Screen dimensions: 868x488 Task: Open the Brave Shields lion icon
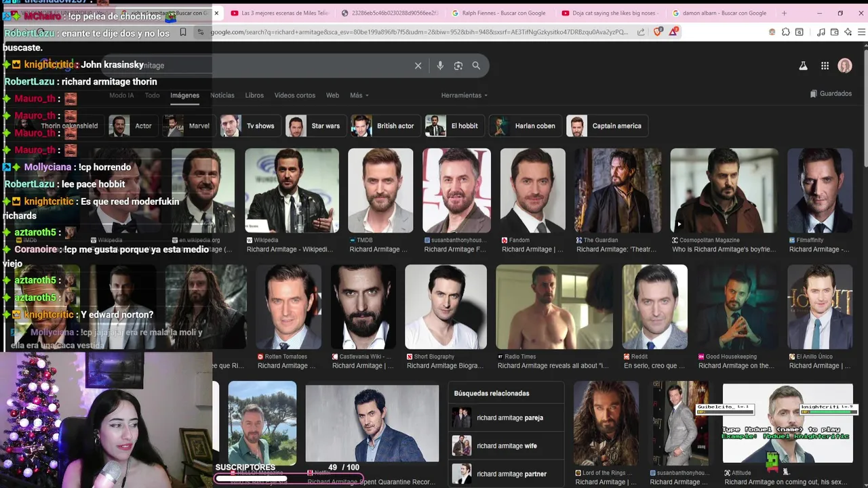(x=658, y=32)
